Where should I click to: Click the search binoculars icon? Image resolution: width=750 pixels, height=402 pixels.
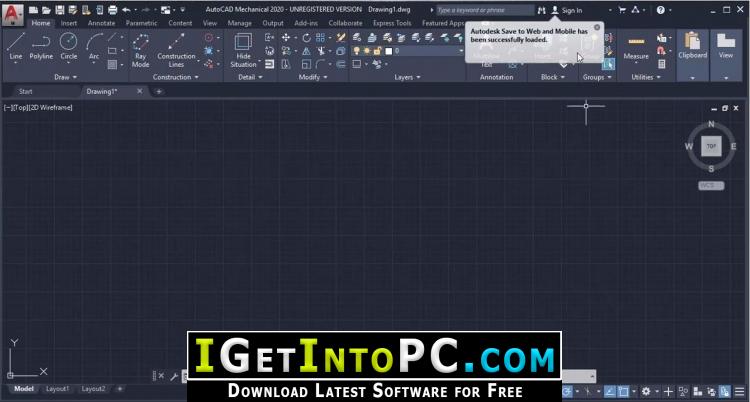point(541,10)
